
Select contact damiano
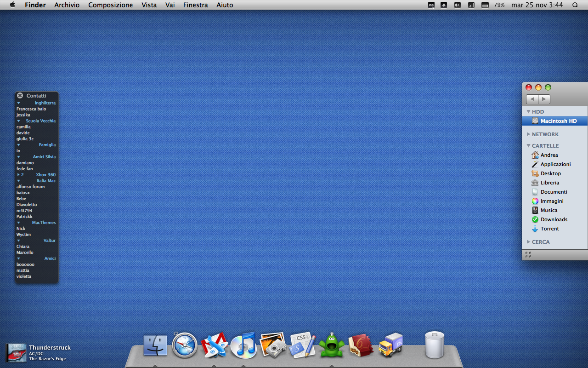click(25, 163)
